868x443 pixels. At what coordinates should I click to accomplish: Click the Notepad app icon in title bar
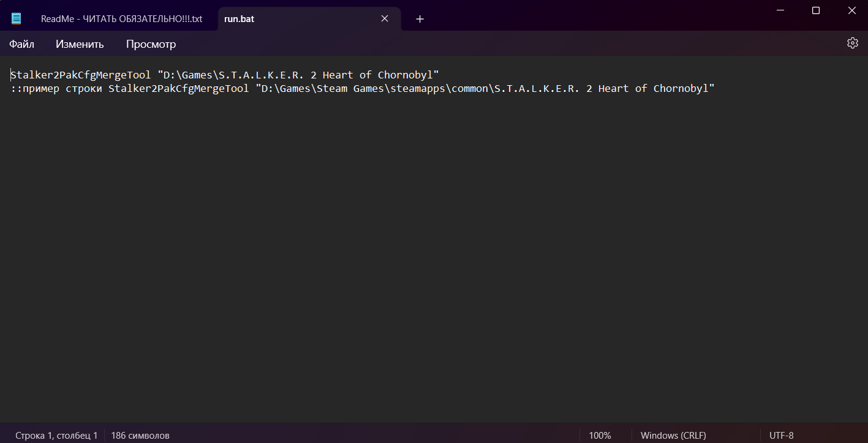[x=17, y=18]
